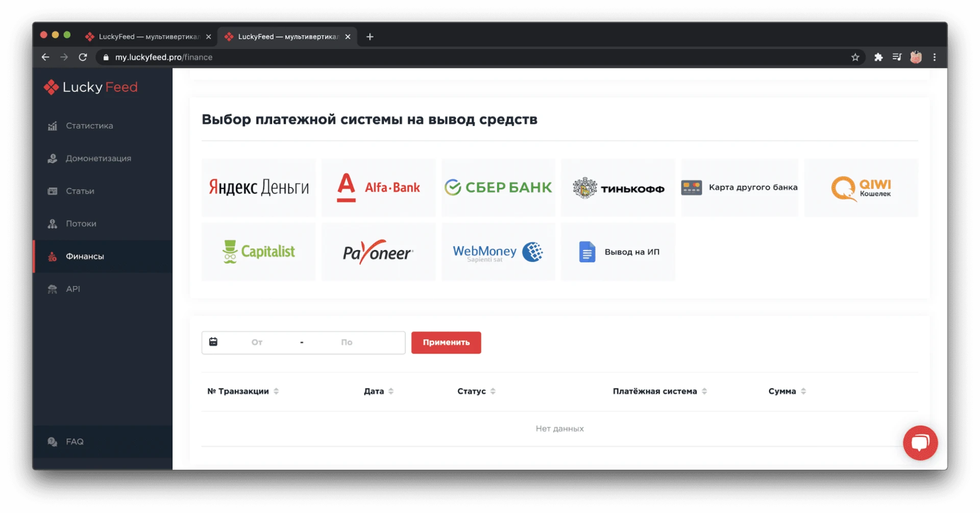Viewport: 980px width, 513px height.
Task: Click the Домонетизация sidebar icon
Action: (52, 159)
